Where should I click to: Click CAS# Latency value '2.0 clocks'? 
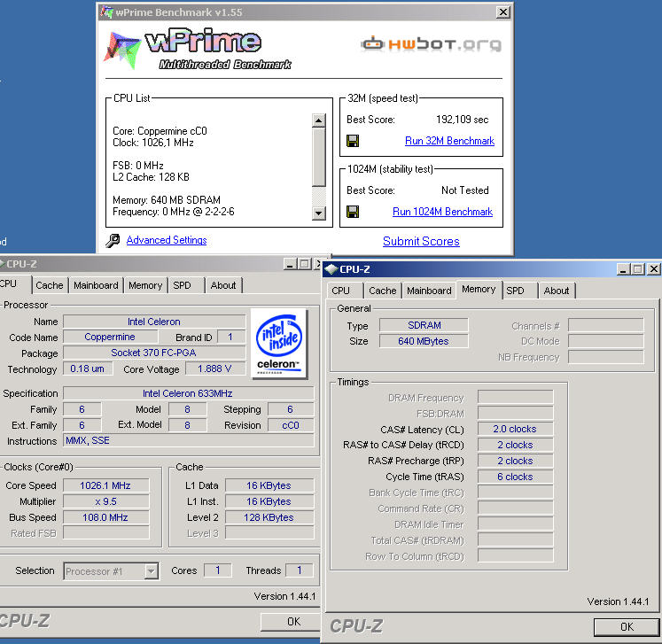[x=515, y=429]
